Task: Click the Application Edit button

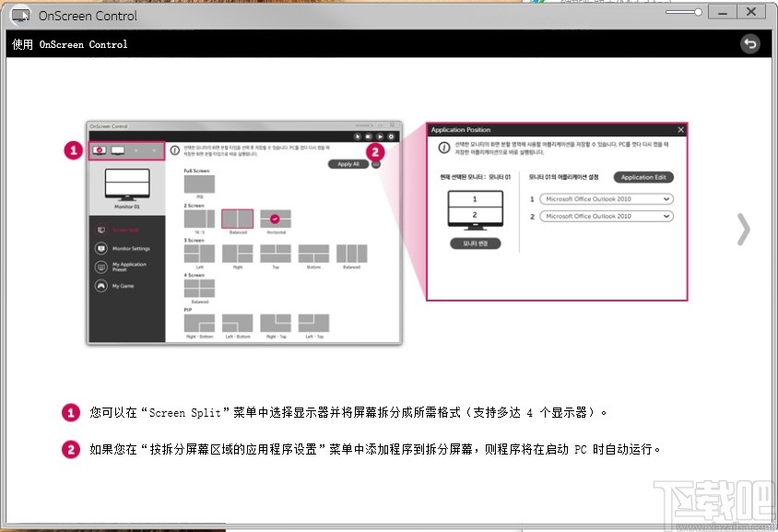Action: click(x=644, y=177)
